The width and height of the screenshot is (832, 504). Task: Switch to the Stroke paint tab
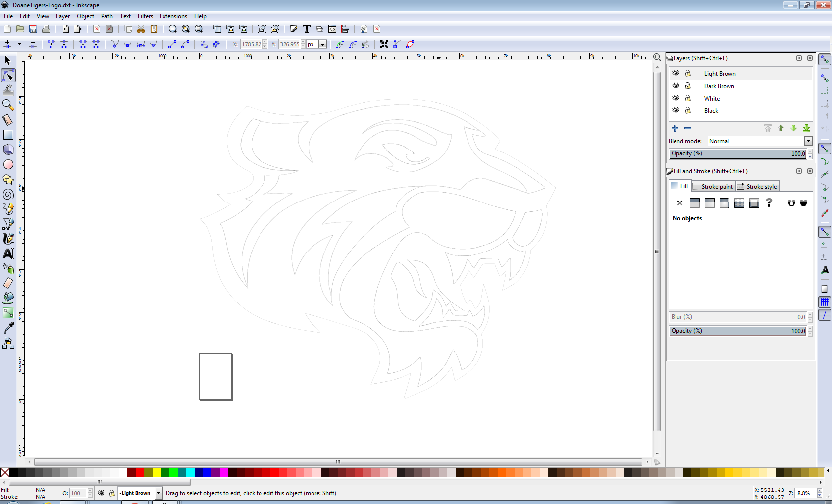pyautogui.click(x=713, y=186)
